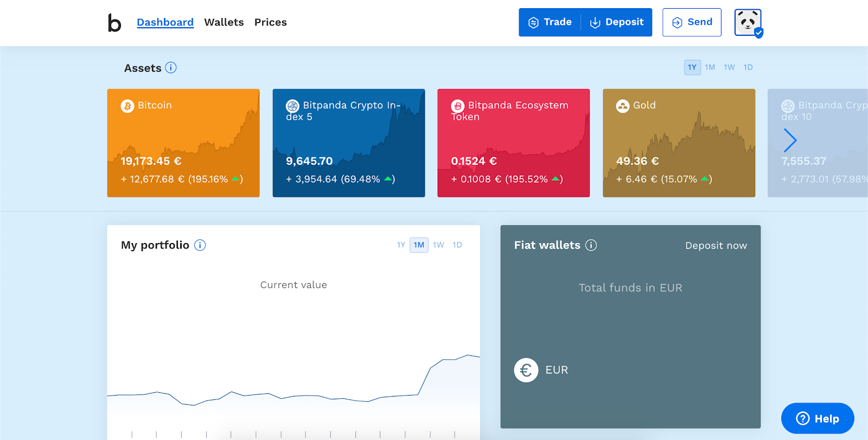Click the token gain + 0.1008 € (195.52%)
The image size is (868, 440).
click(x=507, y=179)
